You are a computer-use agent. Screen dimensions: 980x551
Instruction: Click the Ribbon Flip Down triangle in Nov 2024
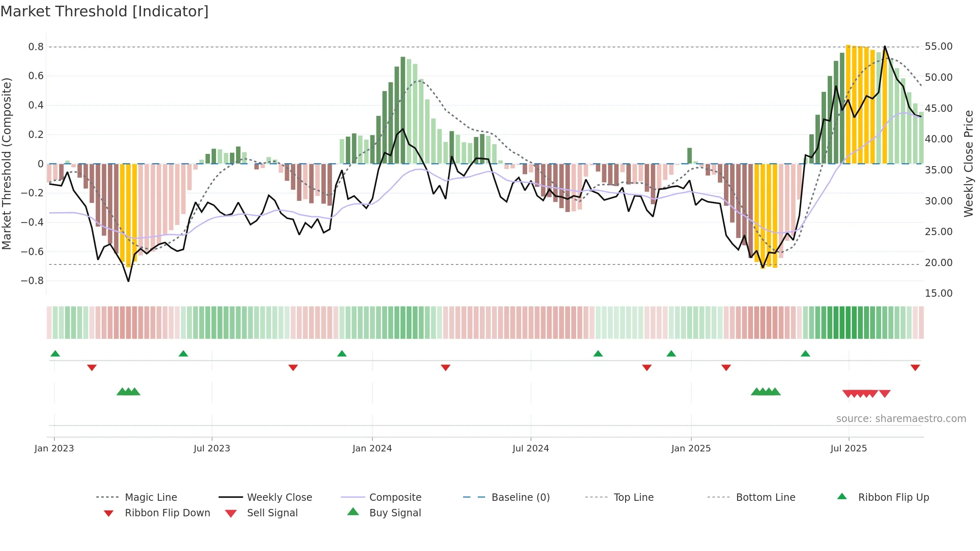pos(647,368)
